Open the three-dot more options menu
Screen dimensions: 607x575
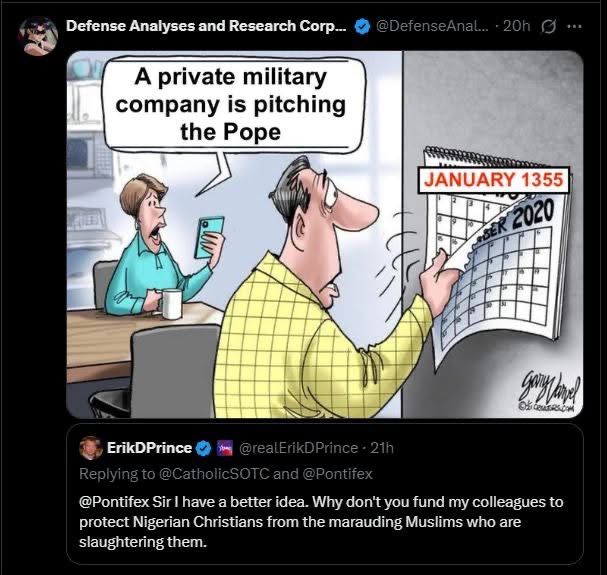[574, 26]
